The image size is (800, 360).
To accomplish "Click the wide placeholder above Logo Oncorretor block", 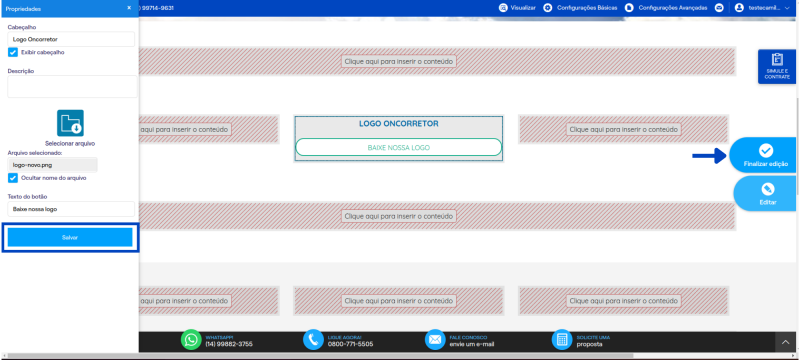I will pyautogui.click(x=437, y=61).
